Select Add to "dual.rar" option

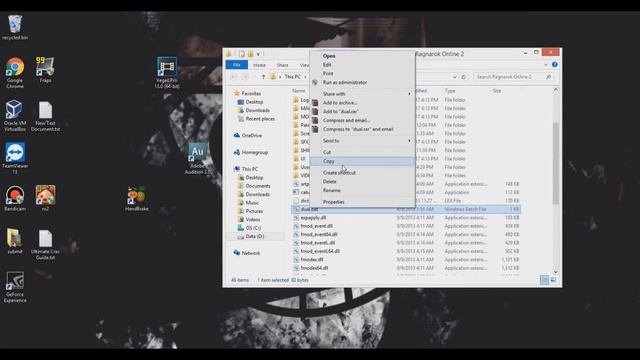click(x=362, y=111)
